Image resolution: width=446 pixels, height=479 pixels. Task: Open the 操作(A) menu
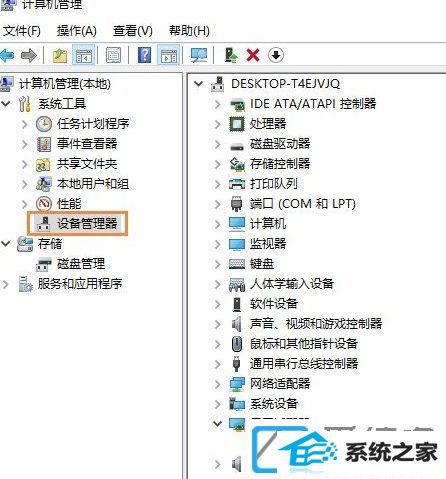pyautogui.click(x=77, y=31)
